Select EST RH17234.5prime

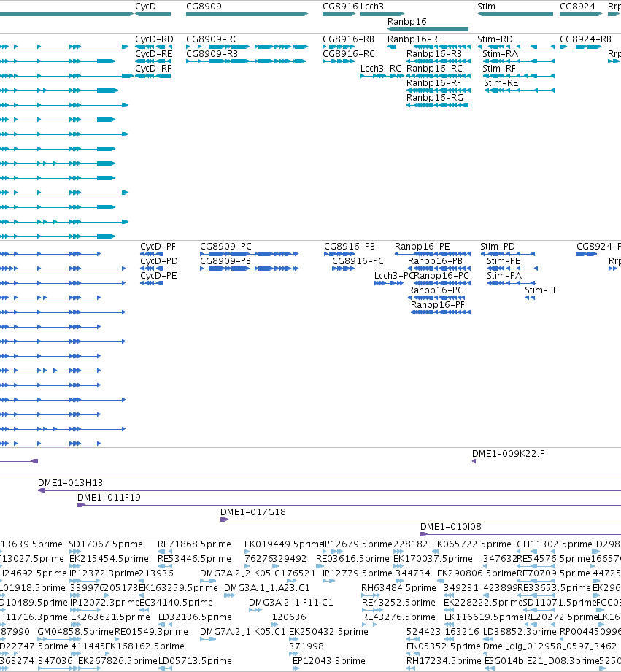point(411,668)
